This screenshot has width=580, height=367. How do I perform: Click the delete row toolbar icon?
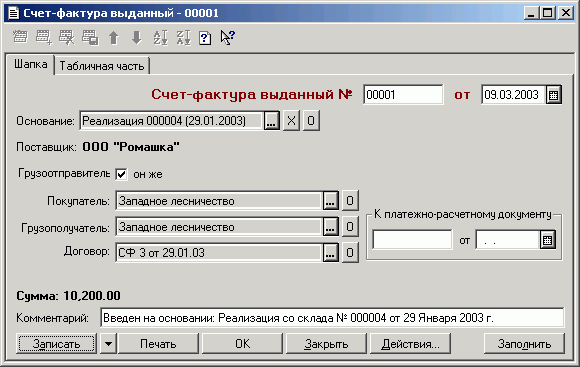(x=67, y=37)
